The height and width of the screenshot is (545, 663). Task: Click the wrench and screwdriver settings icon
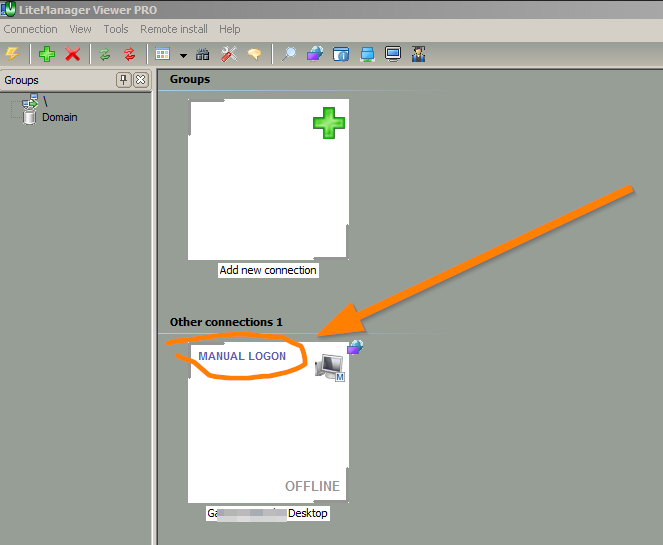coord(229,54)
